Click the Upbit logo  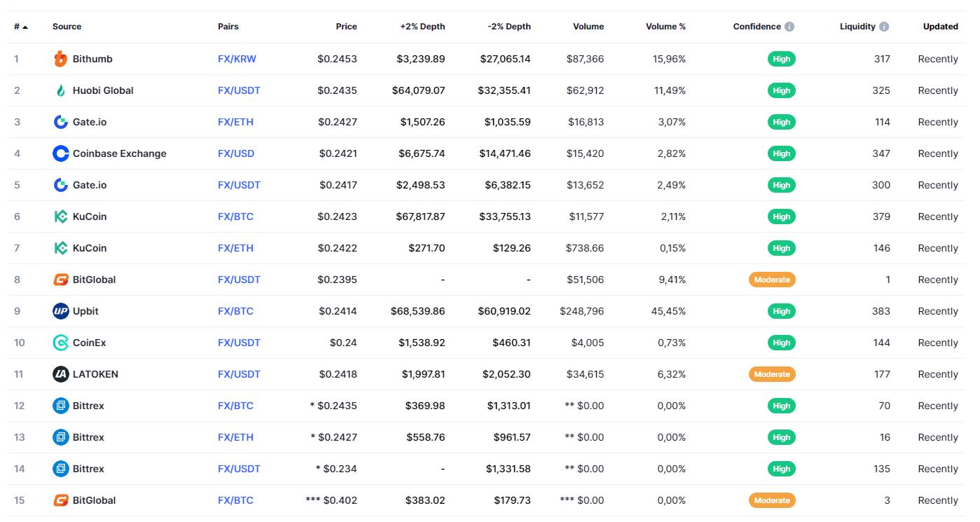[61, 311]
